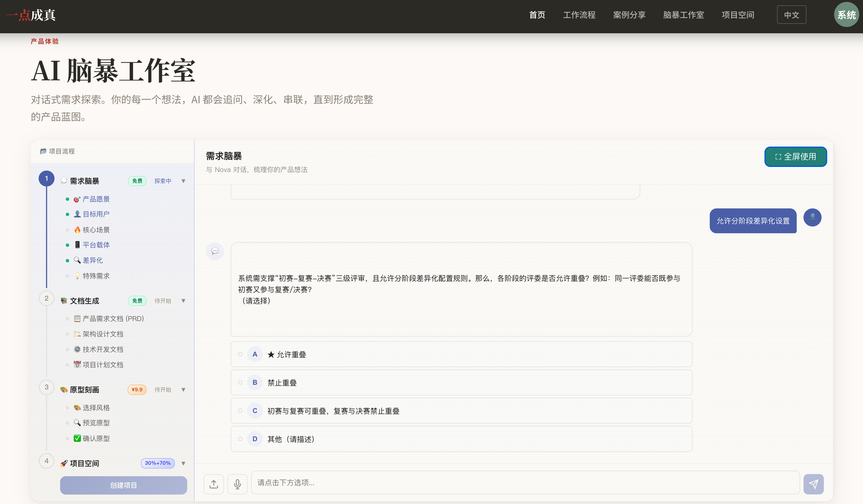Image resolution: width=863 pixels, height=504 pixels.
Task: Select radio for option C 初赛与复赛可重叠
Action: tap(240, 410)
